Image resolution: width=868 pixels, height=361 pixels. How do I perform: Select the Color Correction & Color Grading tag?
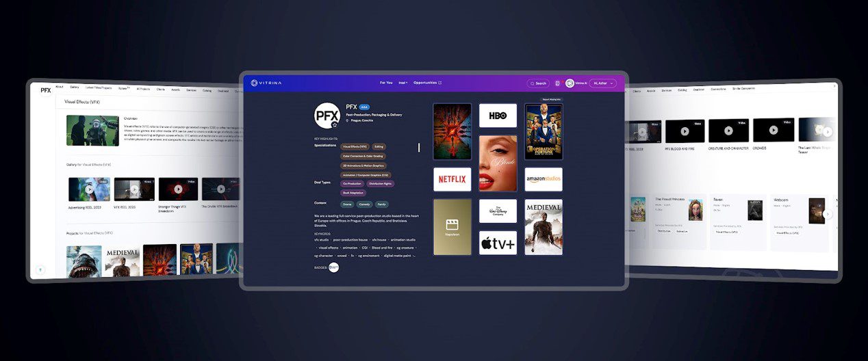[363, 156]
